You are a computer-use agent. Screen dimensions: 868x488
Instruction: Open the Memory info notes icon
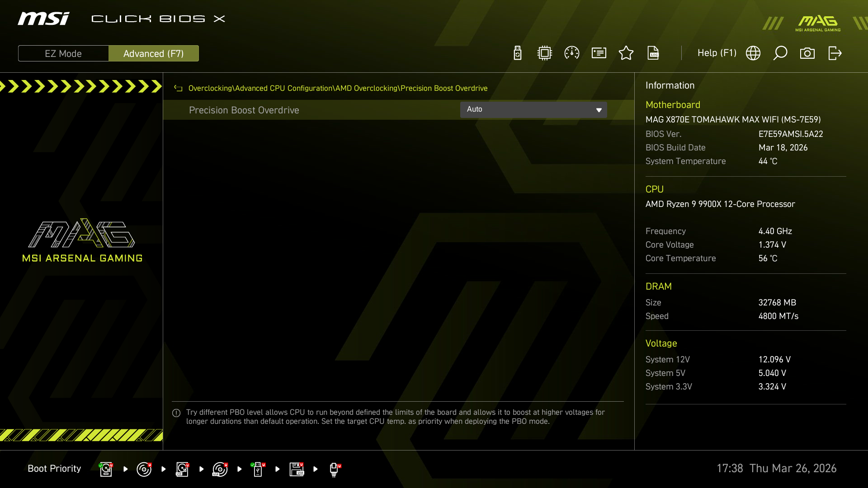click(x=599, y=53)
